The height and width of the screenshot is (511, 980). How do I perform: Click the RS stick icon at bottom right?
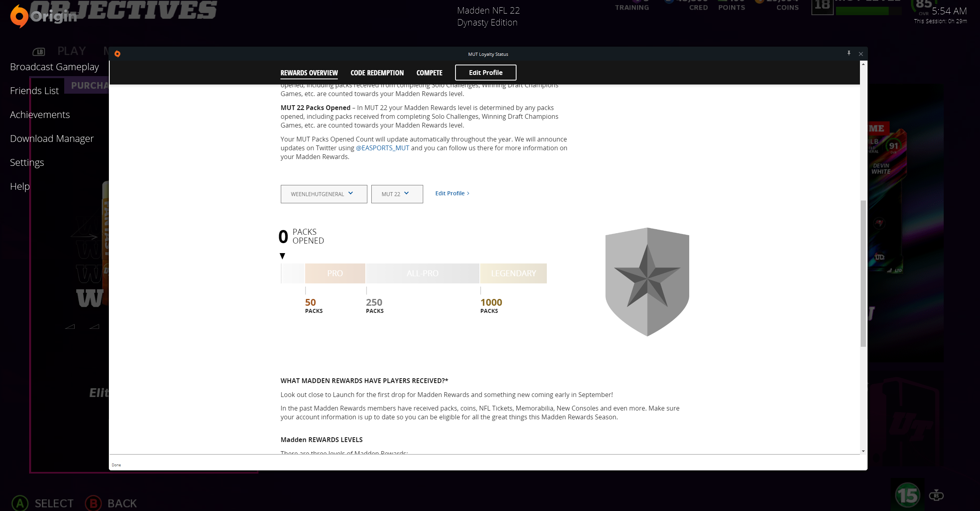936,495
